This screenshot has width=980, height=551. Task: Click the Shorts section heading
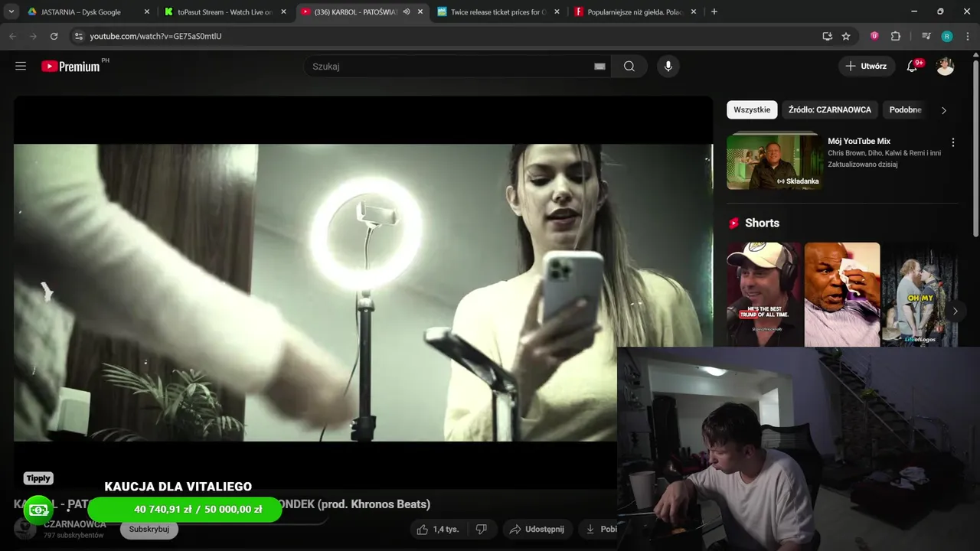[762, 223]
